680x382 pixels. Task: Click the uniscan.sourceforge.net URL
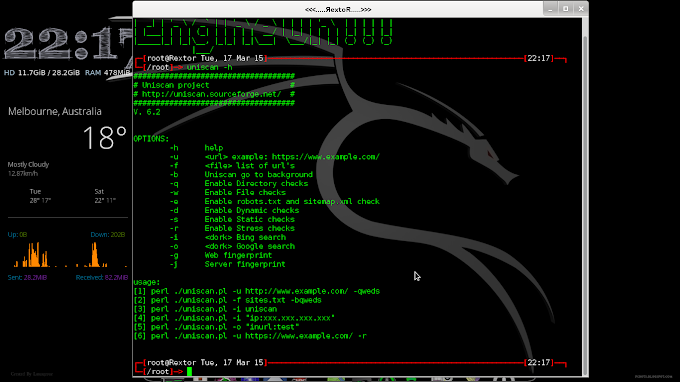212,94
